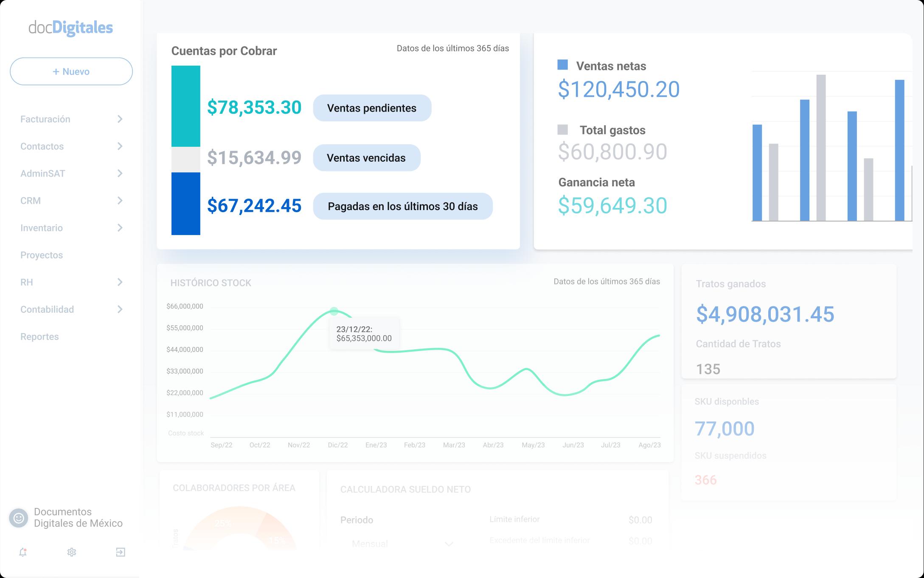This screenshot has width=924, height=578.
Task: Open the Proyectos menu item
Action: click(x=42, y=255)
